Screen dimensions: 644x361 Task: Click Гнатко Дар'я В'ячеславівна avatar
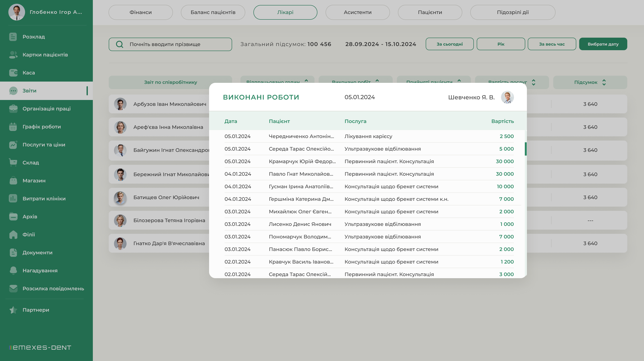click(x=120, y=243)
